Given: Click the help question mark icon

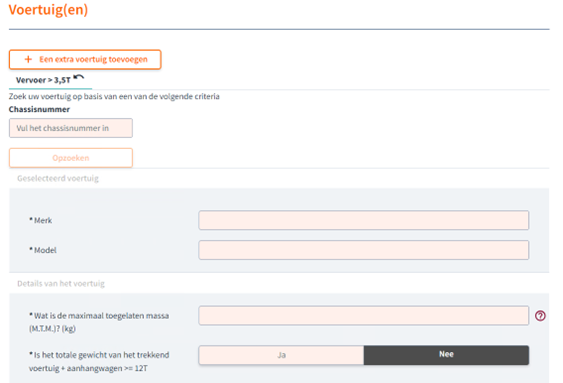Looking at the screenshot, I should click(540, 316).
